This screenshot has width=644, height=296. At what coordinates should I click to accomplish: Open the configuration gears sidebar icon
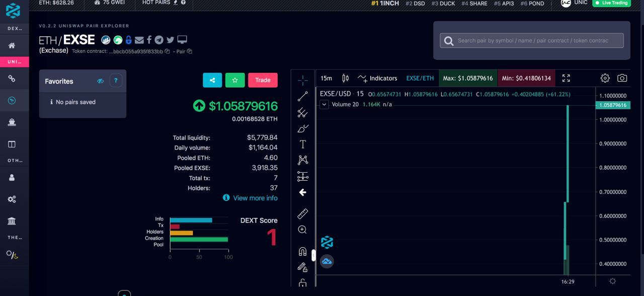pos(12,199)
